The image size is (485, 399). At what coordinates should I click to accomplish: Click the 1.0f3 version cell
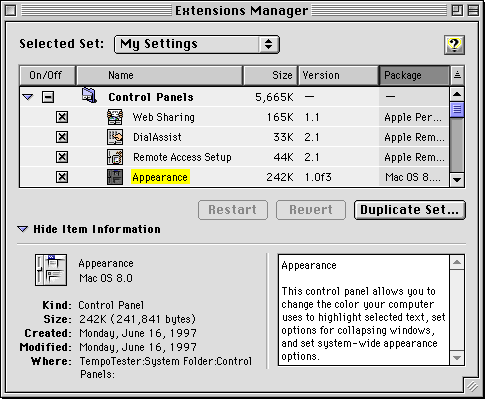[318, 177]
